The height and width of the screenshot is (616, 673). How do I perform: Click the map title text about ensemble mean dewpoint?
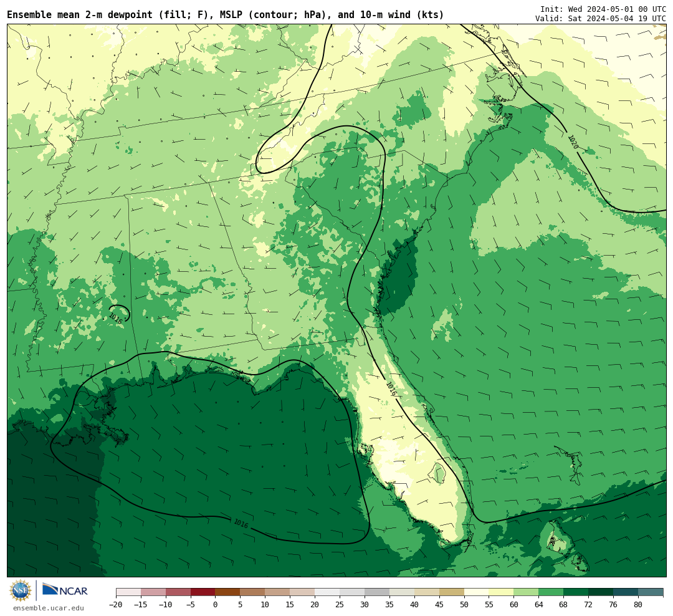tap(226, 15)
